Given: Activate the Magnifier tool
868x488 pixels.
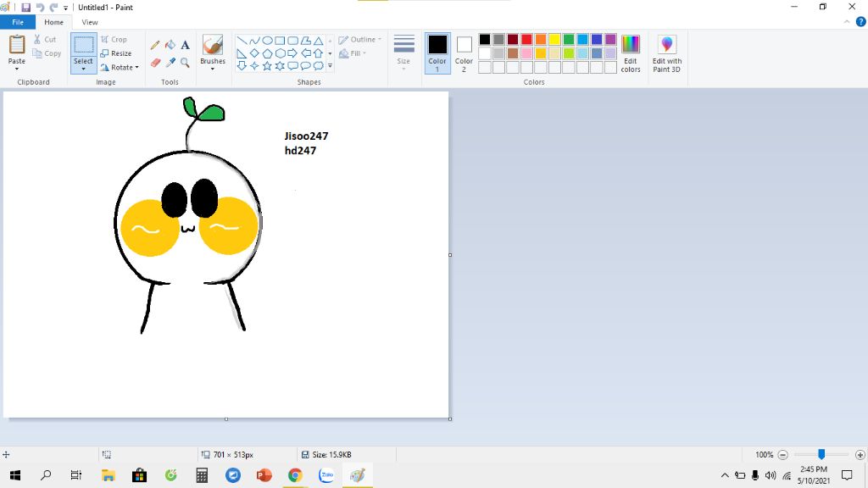Looking at the screenshot, I should click(x=185, y=63).
